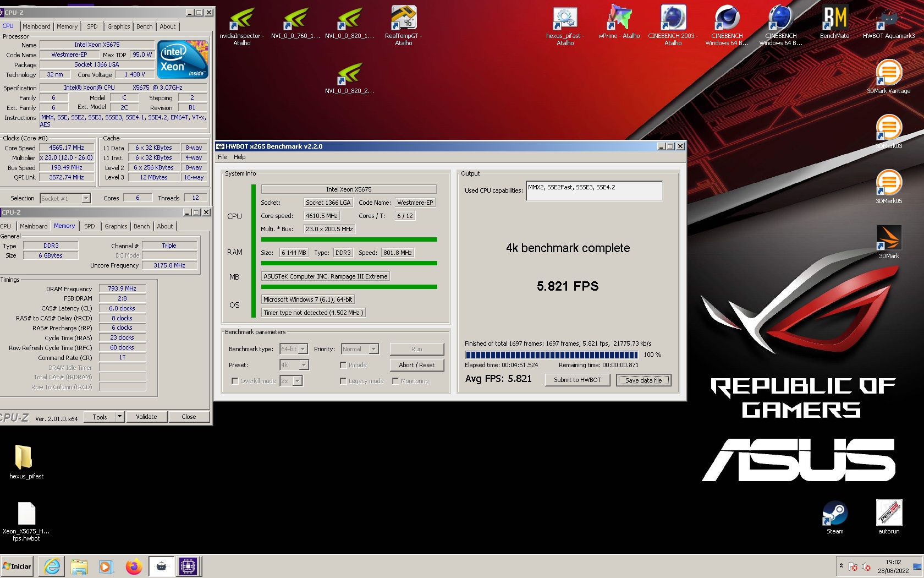Viewport: 924px width, 578px height.
Task: Expand CPU-Z Tools dropdown arrow
Action: click(119, 417)
